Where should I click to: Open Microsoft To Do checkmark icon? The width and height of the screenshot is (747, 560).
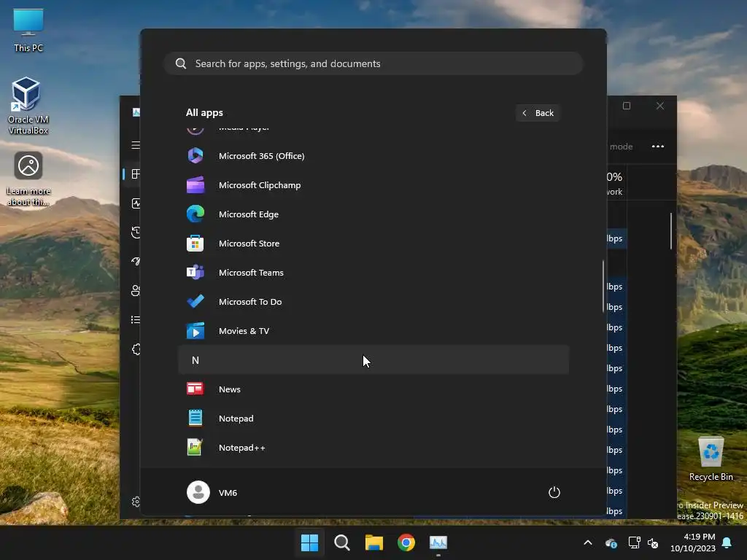pyautogui.click(x=196, y=301)
